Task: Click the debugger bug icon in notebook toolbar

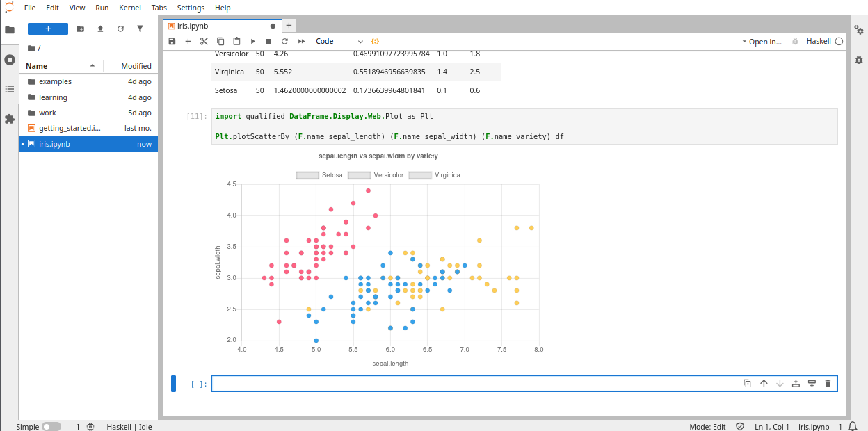Action: click(795, 42)
